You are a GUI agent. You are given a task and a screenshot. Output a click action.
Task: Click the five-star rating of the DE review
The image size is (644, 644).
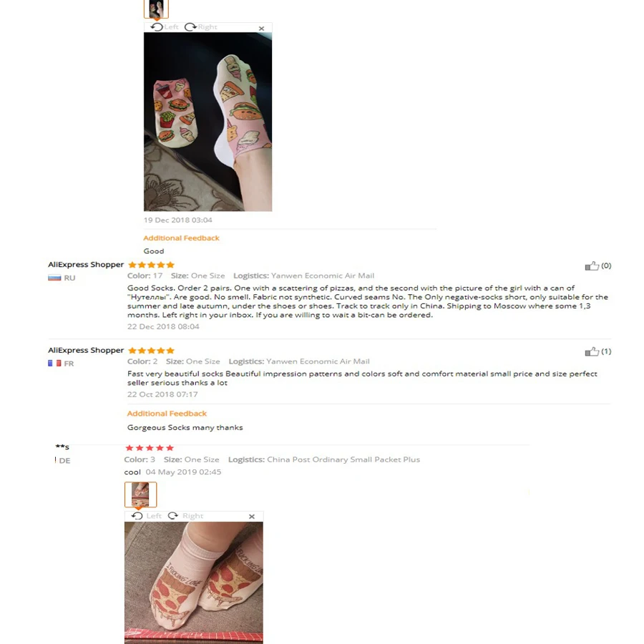click(x=150, y=448)
